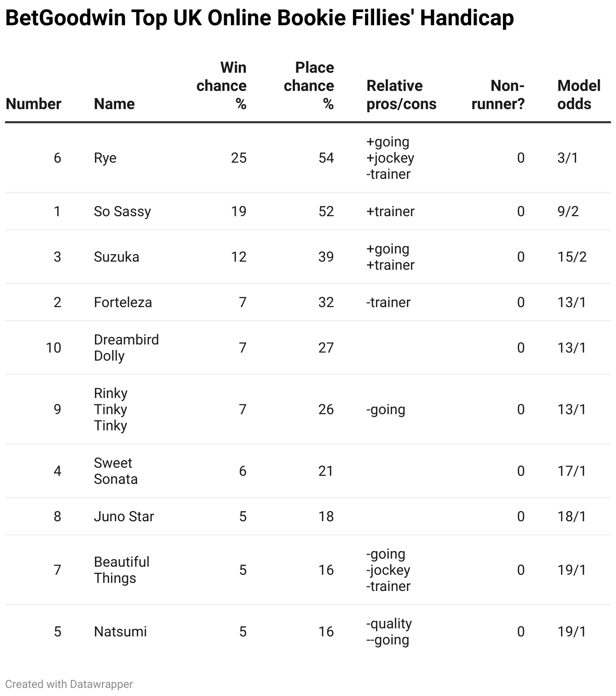The image size is (616, 696).
Task: Click the Non-runner? column header
Action: click(x=498, y=94)
